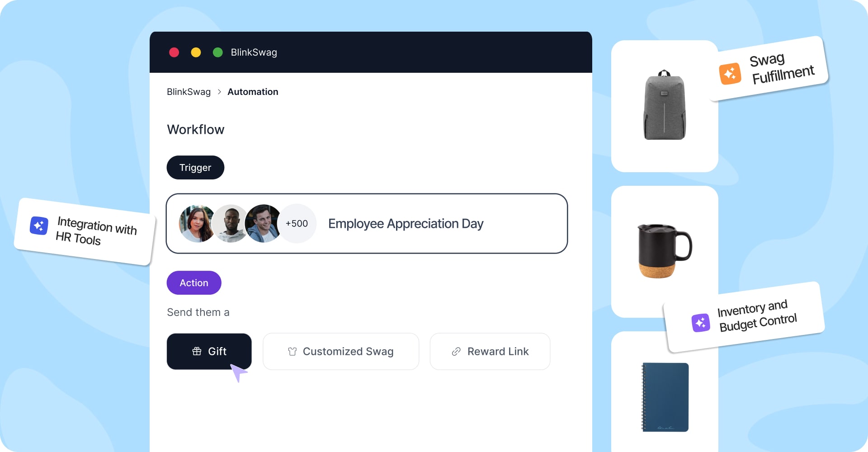Select the black mug product image
Image resolution: width=868 pixels, height=452 pixels.
point(663,250)
